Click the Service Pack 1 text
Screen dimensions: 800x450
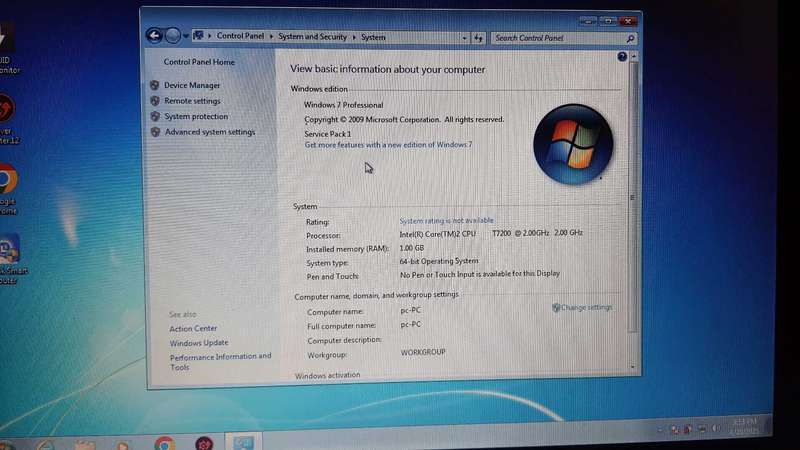tap(328, 134)
